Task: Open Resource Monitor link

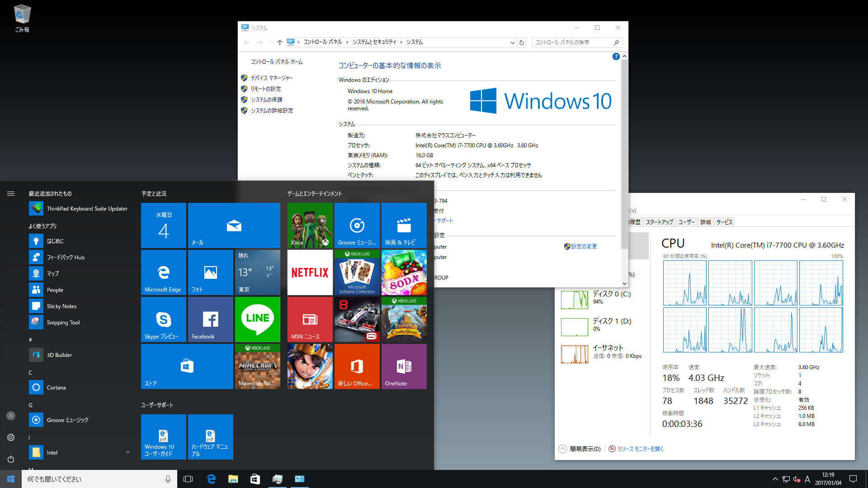Action: click(x=640, y=449)
